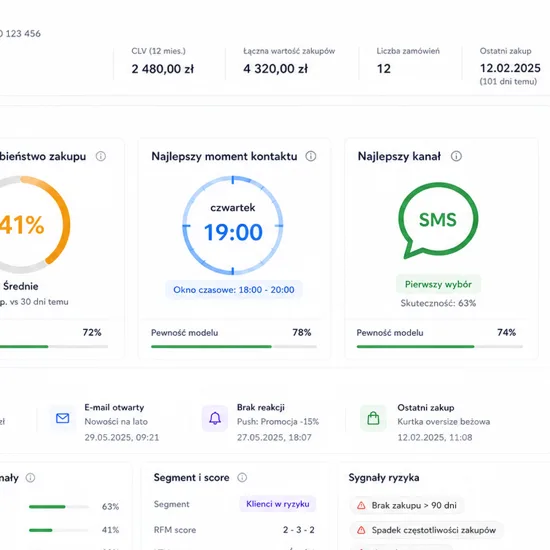Click warning icon on Brak zakupu > 90 dni
550x550 pixels.
point(361,505)
